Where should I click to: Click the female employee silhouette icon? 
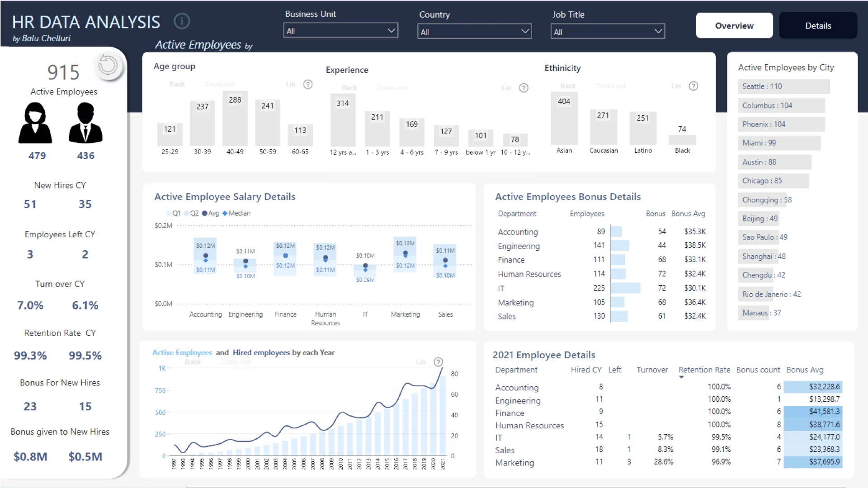click(35, 123)
